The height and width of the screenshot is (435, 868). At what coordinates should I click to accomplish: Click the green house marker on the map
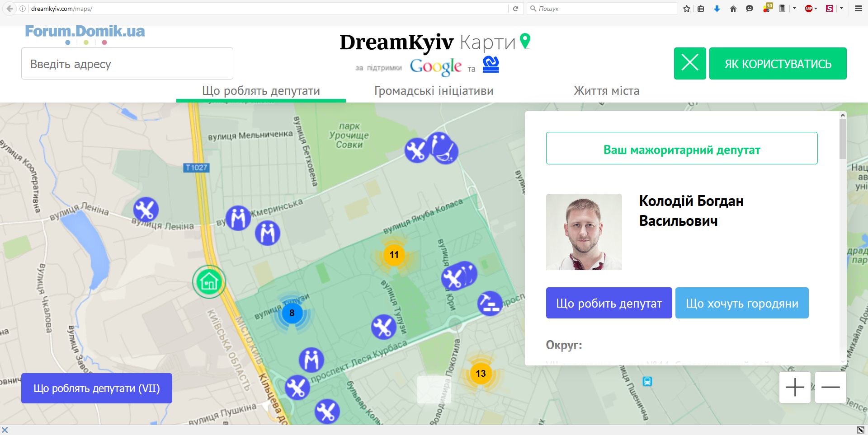click(x=209, y=282)
